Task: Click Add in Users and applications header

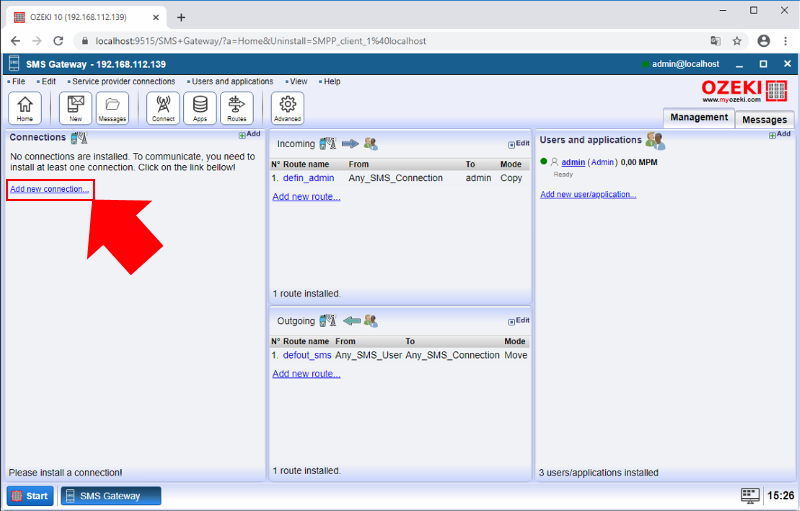Action: pos(780,134)
